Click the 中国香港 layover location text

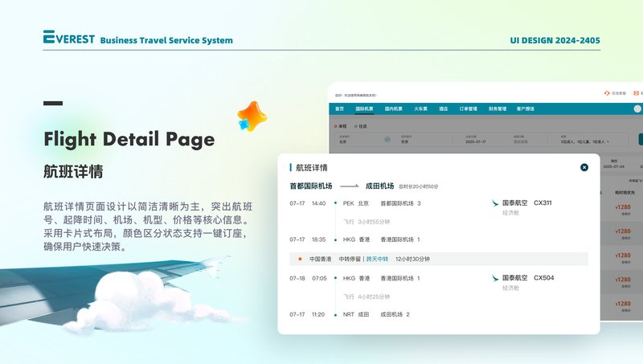pos(320,259)
